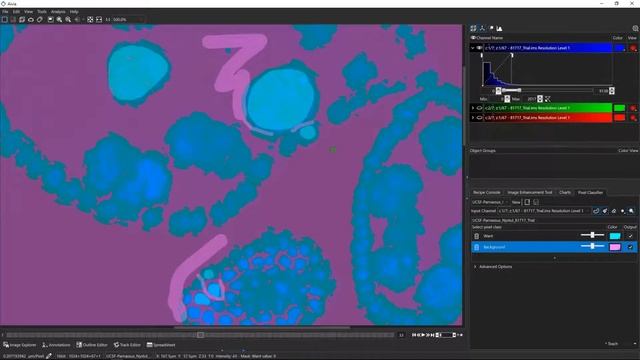Switch to the Recipe Console tab
640x360 pixels.
click(x=487, y=192)
